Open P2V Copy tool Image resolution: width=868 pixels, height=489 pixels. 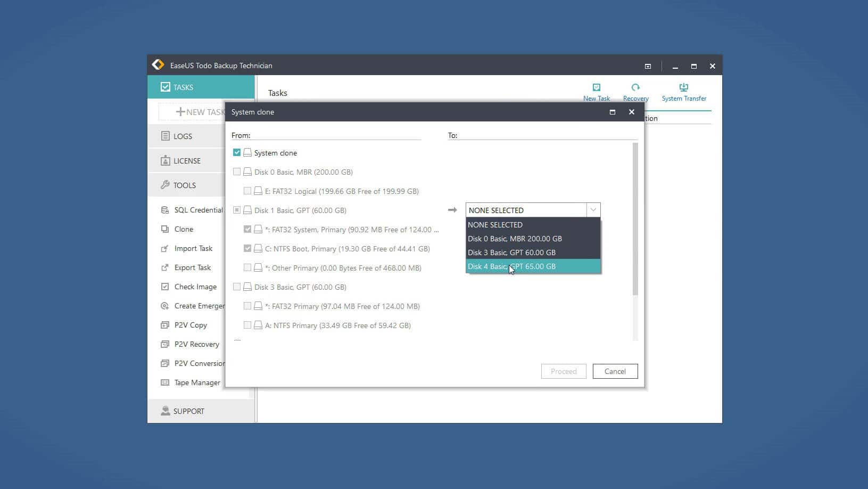(191, 325)
